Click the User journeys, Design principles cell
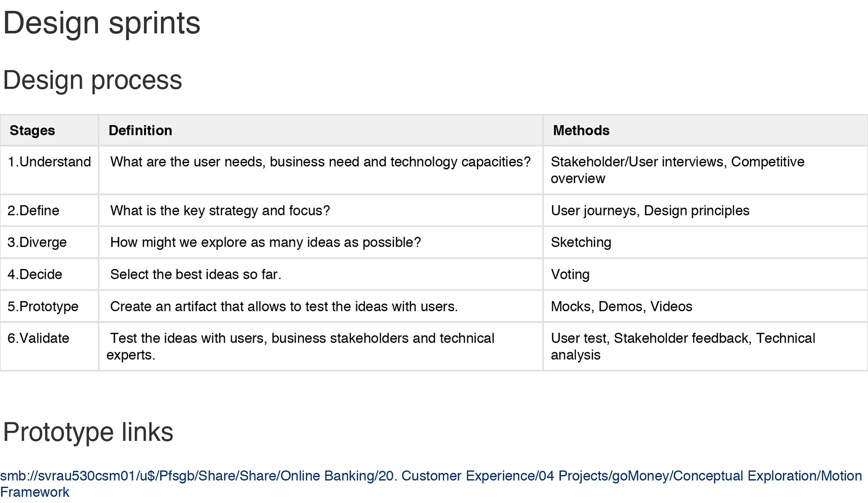Screen dimensions: 868x503 (705, 211)
